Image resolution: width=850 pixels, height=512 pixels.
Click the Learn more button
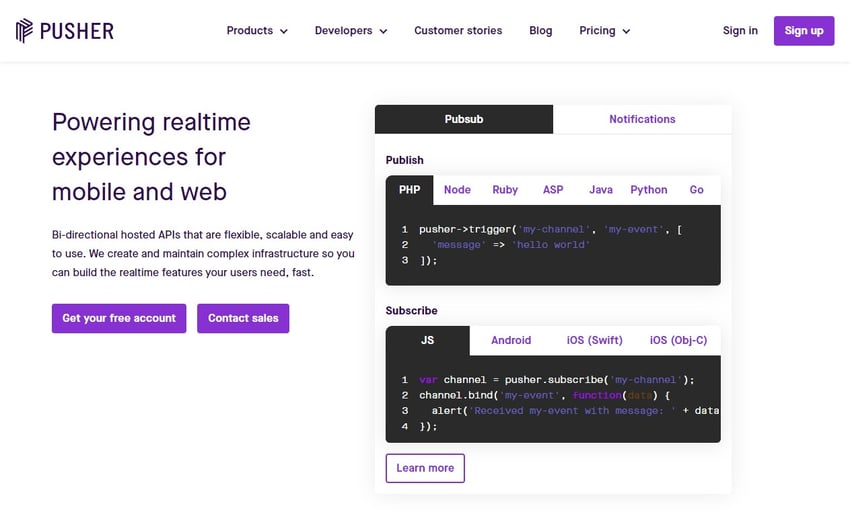coord(425,468)
